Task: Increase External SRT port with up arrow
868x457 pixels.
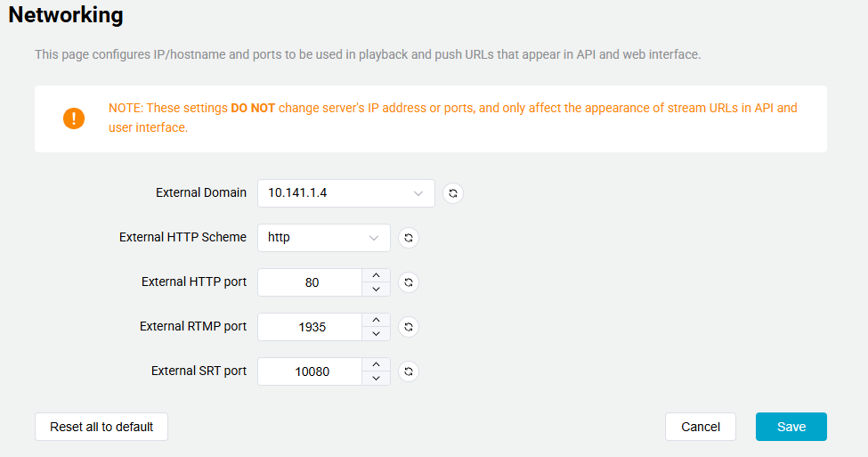Action: click(376, 364)
